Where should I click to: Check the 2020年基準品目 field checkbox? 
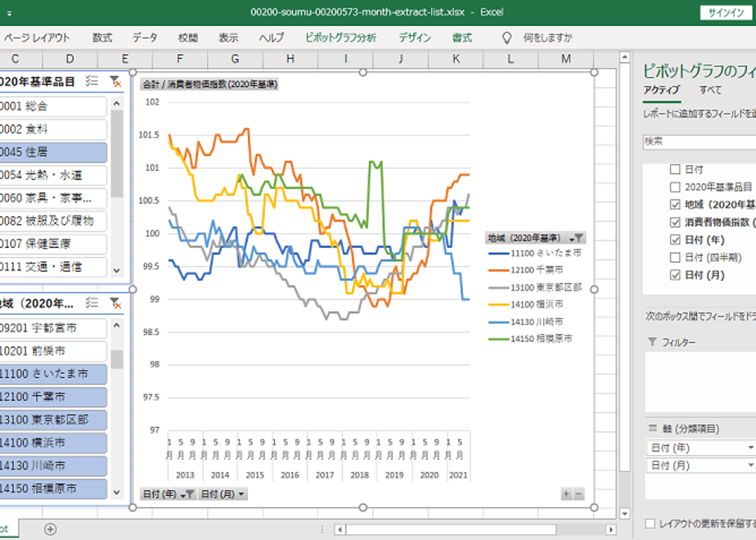point(675,187)
